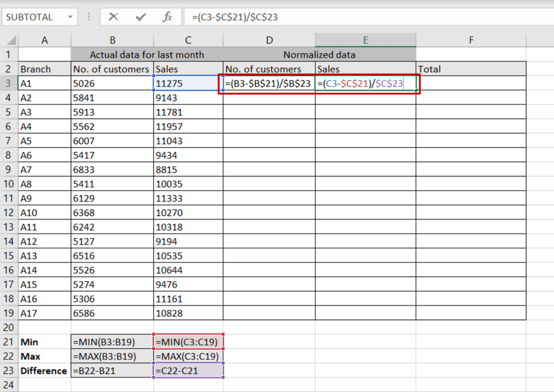Click 'Sales' header in column C
Image resolution: width=554 pixels, height=392 pixels.
(188, 69)
